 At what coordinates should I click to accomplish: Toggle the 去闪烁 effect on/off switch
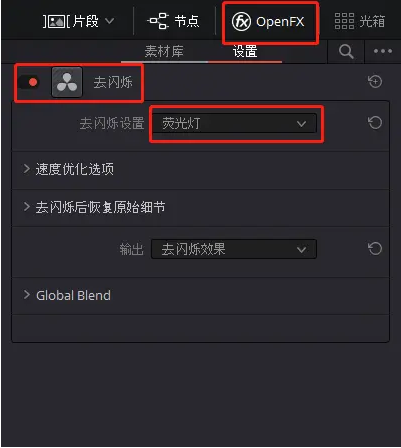tap(29, 82)
